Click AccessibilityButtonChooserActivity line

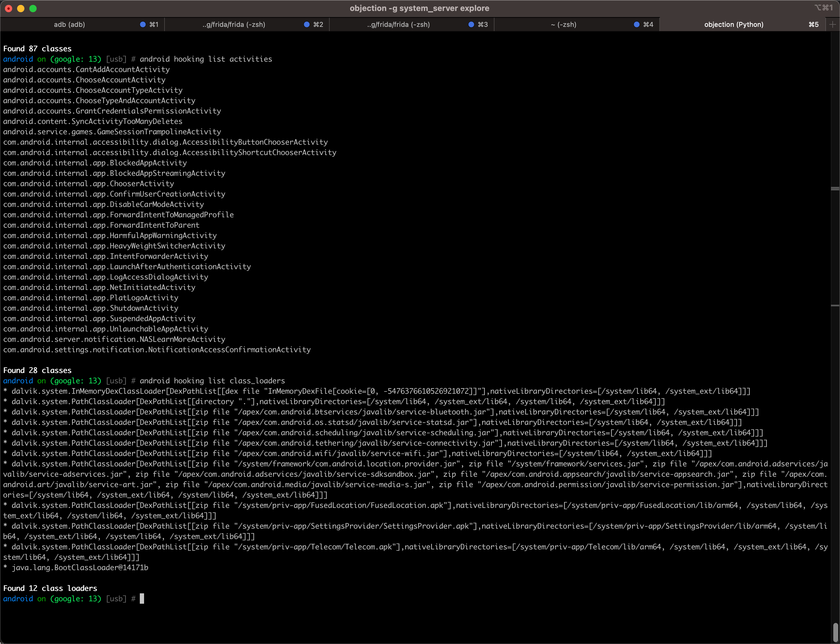(166, 142)
